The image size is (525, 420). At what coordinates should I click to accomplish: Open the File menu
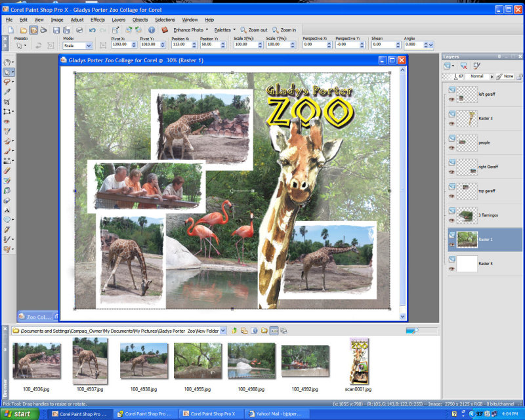[9, 20]
